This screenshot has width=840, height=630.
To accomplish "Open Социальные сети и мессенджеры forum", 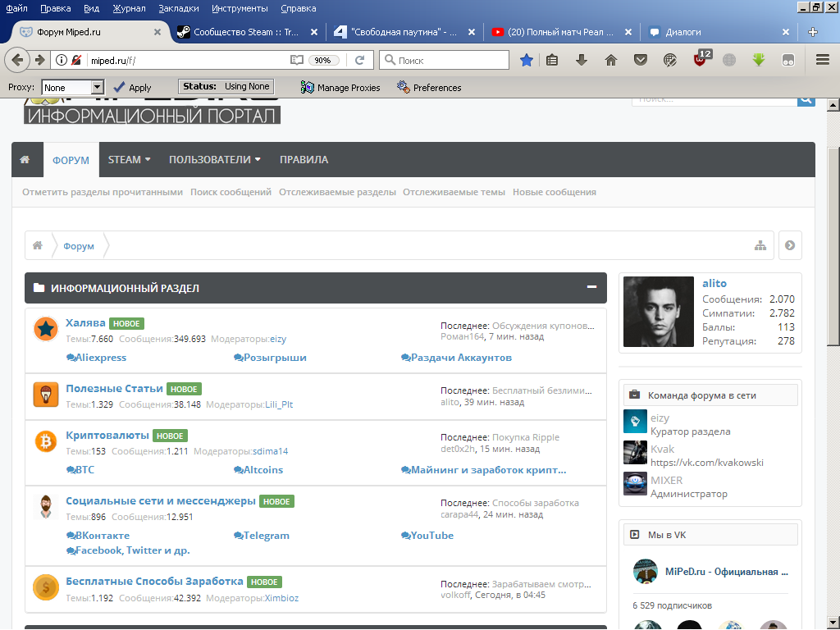I will (x=161, y=501).
